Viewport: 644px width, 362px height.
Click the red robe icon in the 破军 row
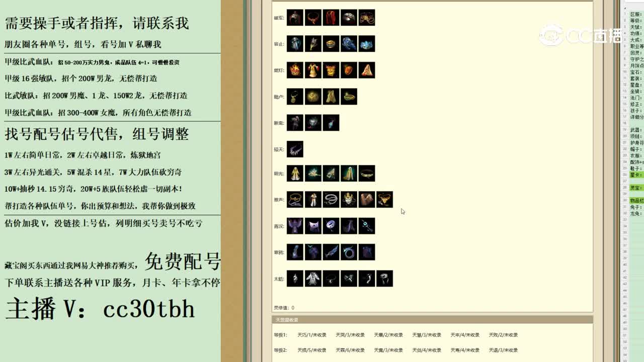pos(331,18)
